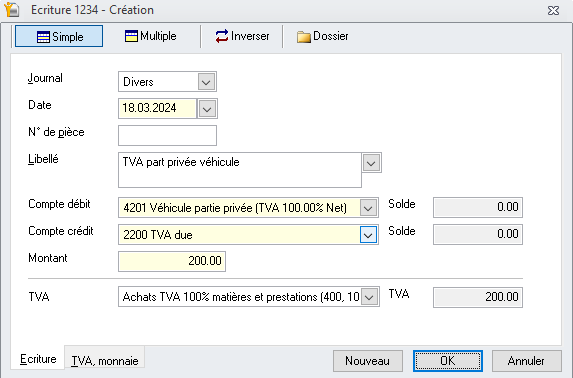Switch to the TVA, monnaie tab
The width and height of the screenshot is (573, 378).
pos(105,361)
